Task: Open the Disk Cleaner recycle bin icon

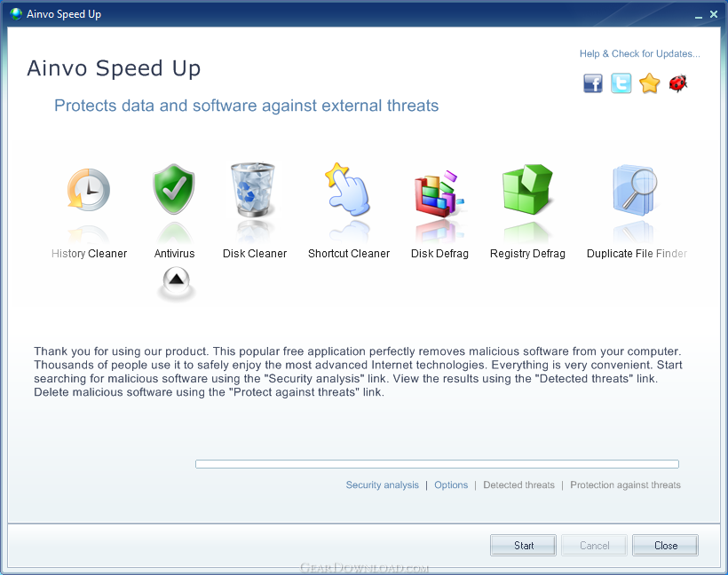Action: pos(253,189)
